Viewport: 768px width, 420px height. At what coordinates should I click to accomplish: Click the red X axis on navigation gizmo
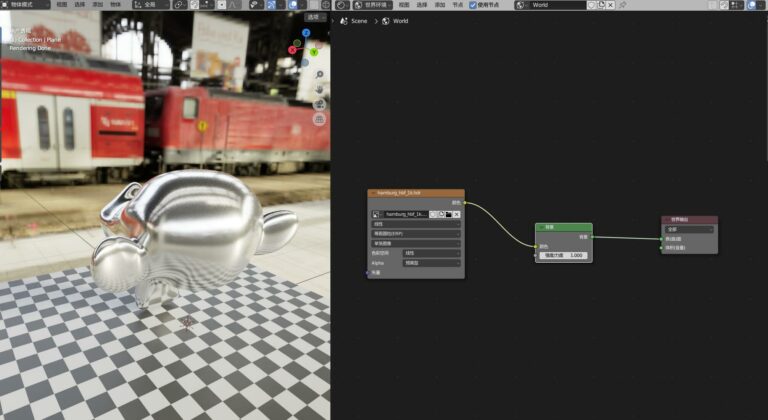[x=292, y=50]
